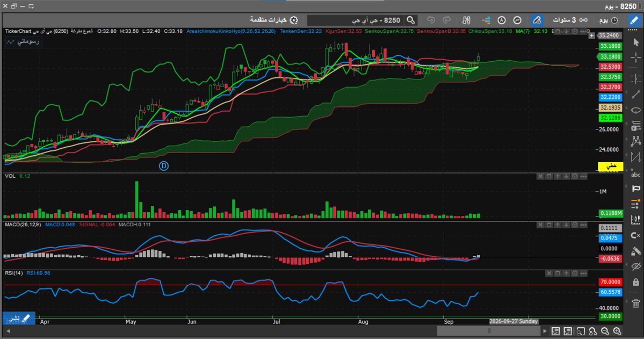Open MACD pane more options menu
Viewport: 644px width, 339px height.
tap(583, 225)
